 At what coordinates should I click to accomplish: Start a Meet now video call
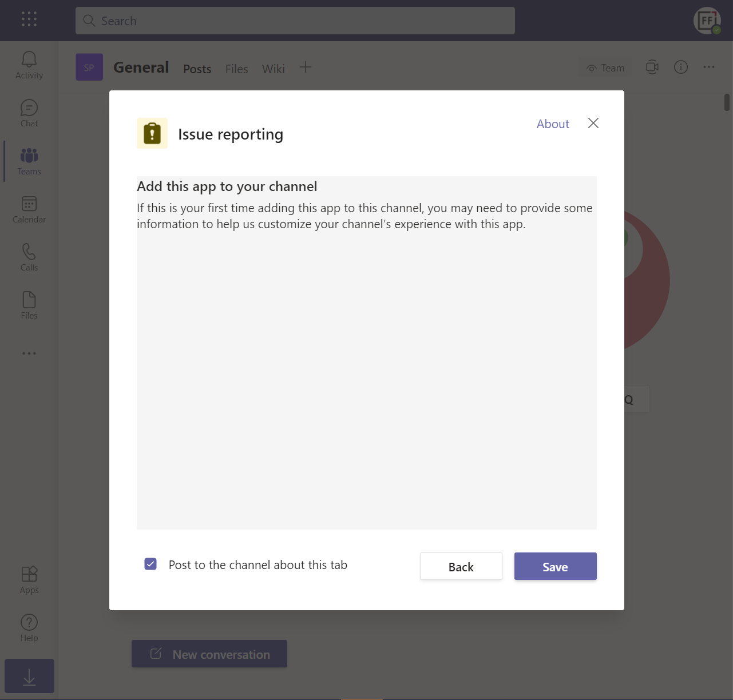coord(652,67)
